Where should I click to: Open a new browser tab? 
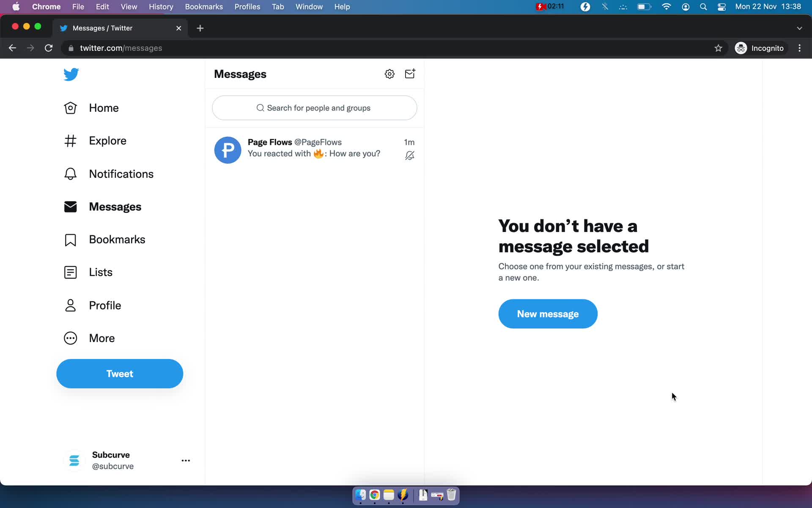[200, 28]
